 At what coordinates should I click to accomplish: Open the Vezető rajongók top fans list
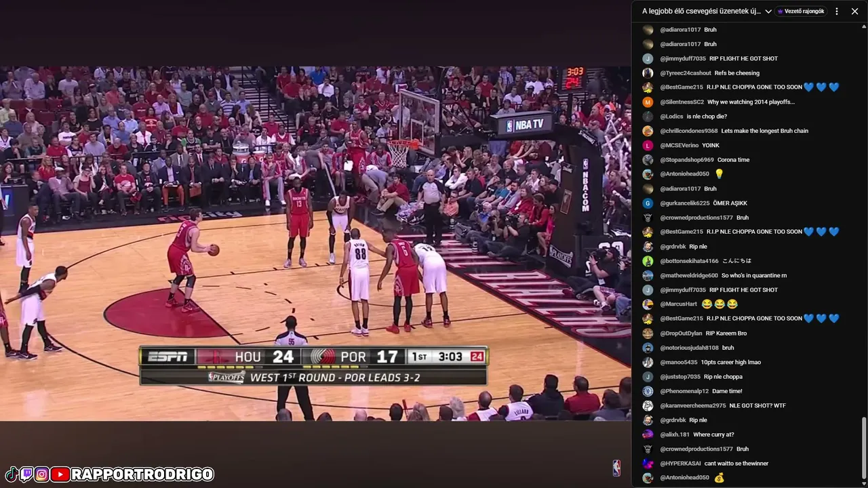tap(801, 11)
